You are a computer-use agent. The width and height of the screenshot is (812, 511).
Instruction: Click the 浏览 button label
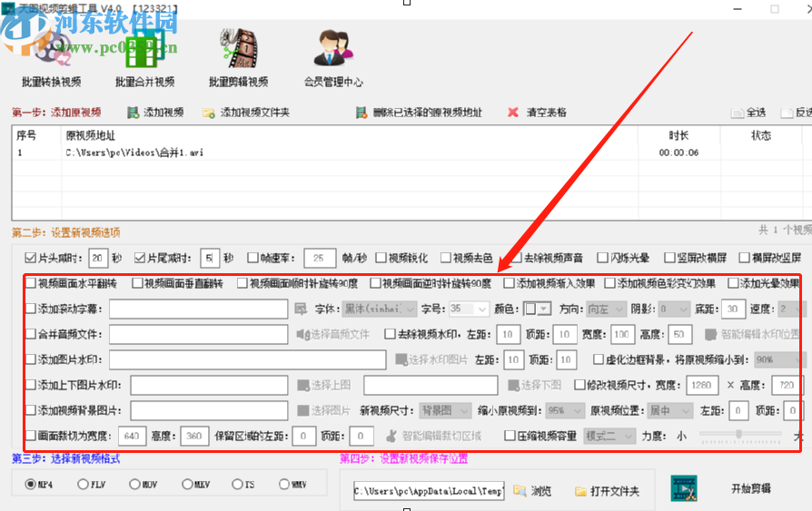[x=541, y=491]
